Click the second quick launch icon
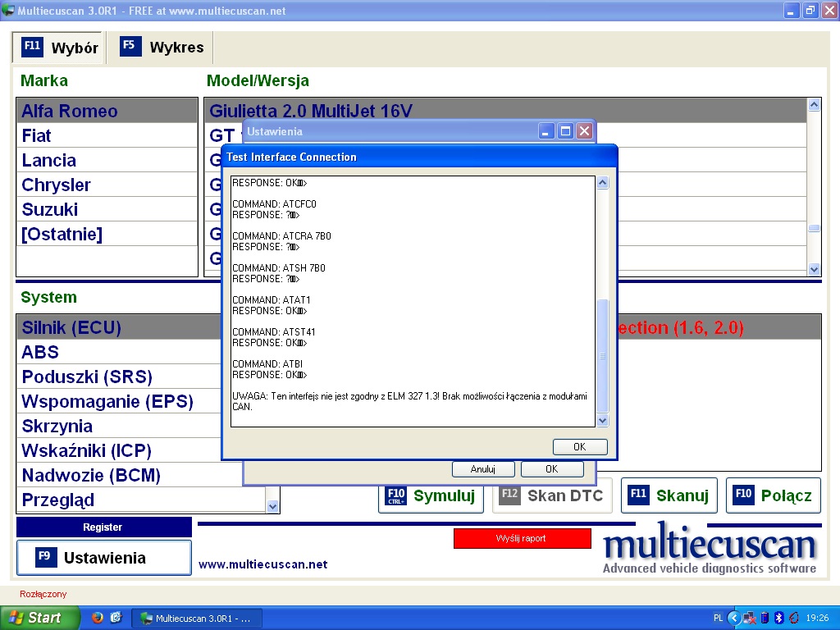The height and width of the screenshot is (630, 840). click(x=116, y=618)
